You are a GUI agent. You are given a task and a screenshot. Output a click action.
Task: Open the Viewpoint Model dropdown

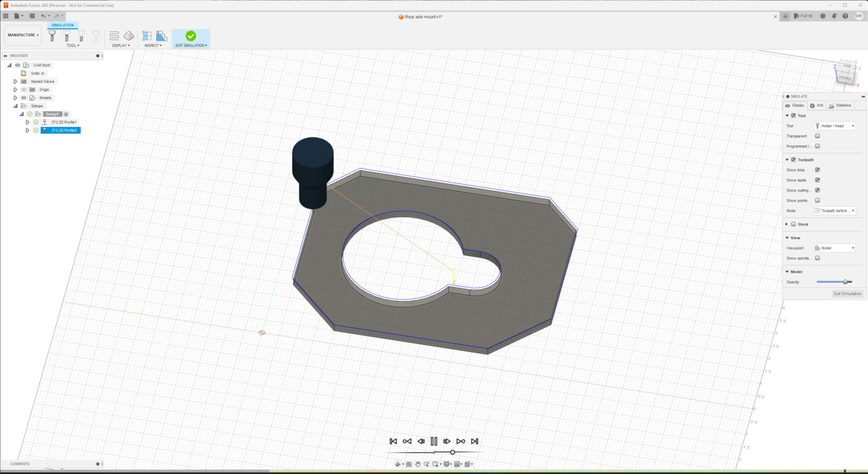(835, 248)
